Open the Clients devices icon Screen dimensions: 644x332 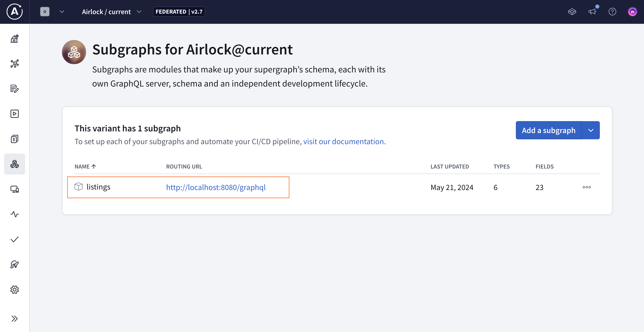pyautogui.click(x=14, y=190)
